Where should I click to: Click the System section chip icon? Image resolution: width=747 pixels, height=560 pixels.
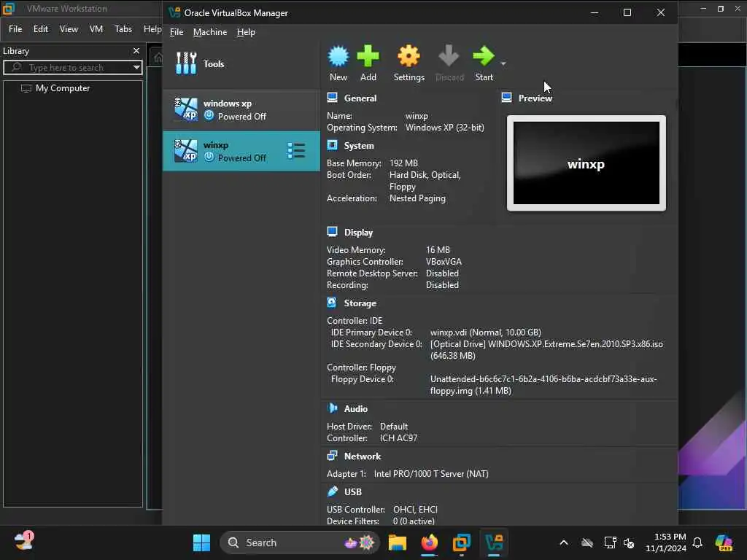[x=332, y=145]
